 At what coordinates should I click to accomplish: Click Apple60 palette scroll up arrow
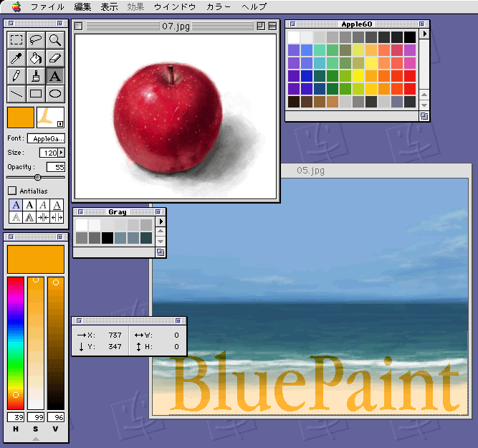point(424,95)
